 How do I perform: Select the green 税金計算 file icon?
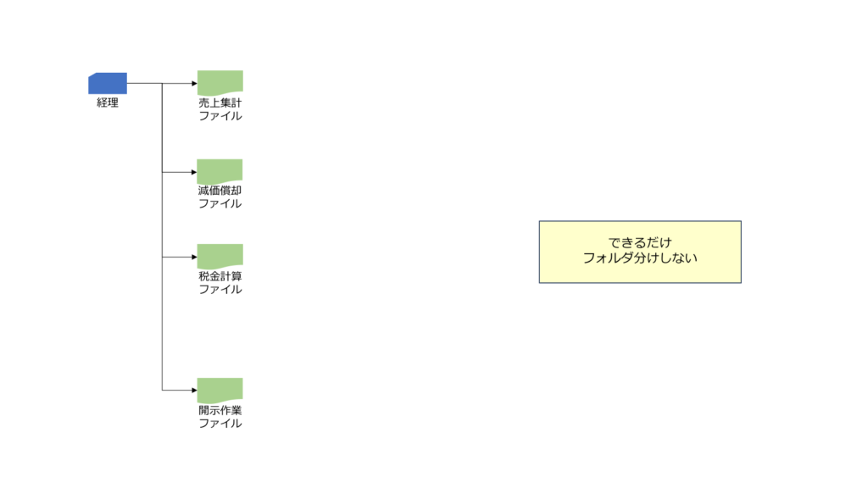tap(220, 257)
